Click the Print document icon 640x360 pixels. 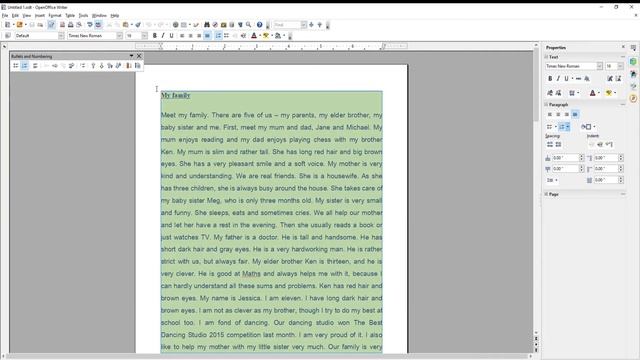click(71, 25)
